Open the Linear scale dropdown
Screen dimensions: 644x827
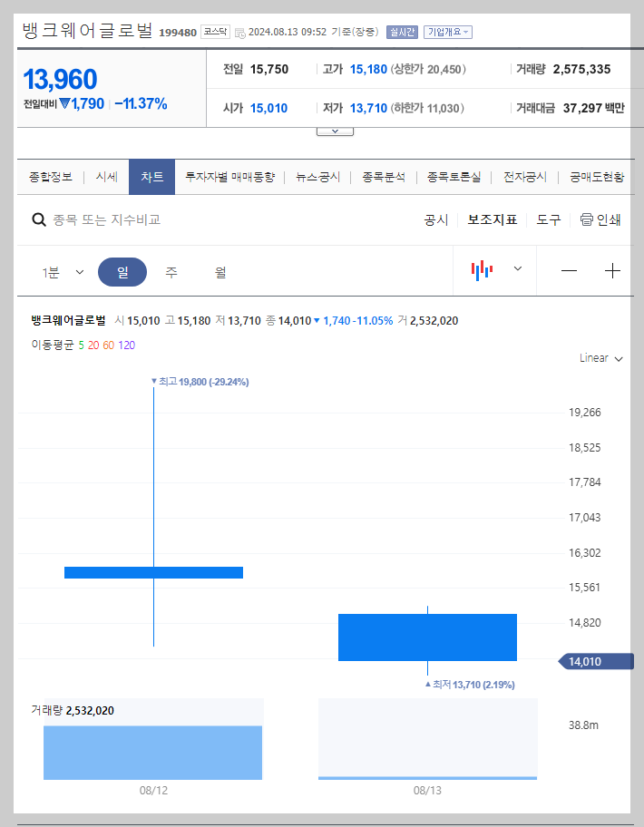599,358
